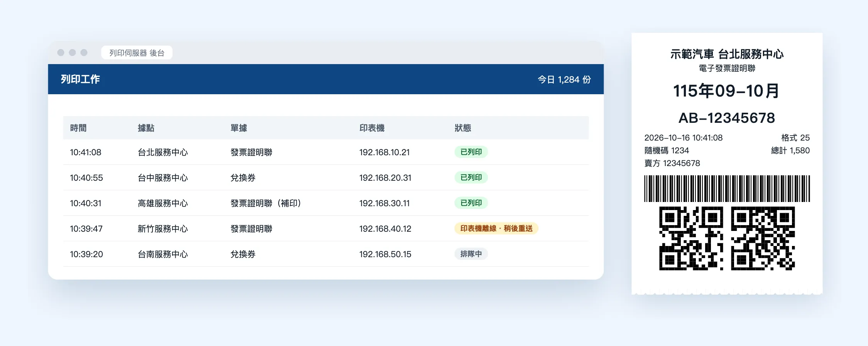Click the receipt period 115年09–10月
Viewport: 868px width, 346px height.
click(727, 91)
